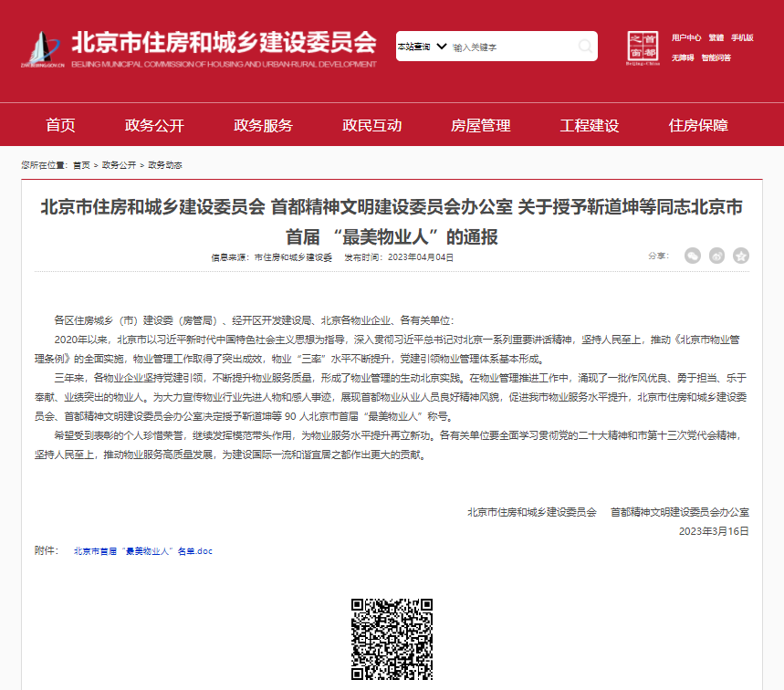784x690 pixels.
Task: Click the paragraph starting with 2020年以来
Action: click(x=388, y=349)
